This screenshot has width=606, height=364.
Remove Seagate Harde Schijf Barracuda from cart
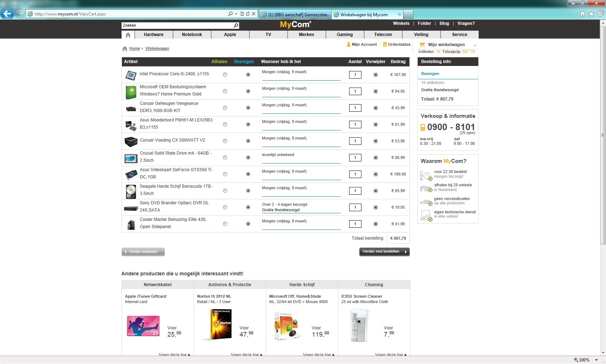pyautogui.click(x=376, y=191)
